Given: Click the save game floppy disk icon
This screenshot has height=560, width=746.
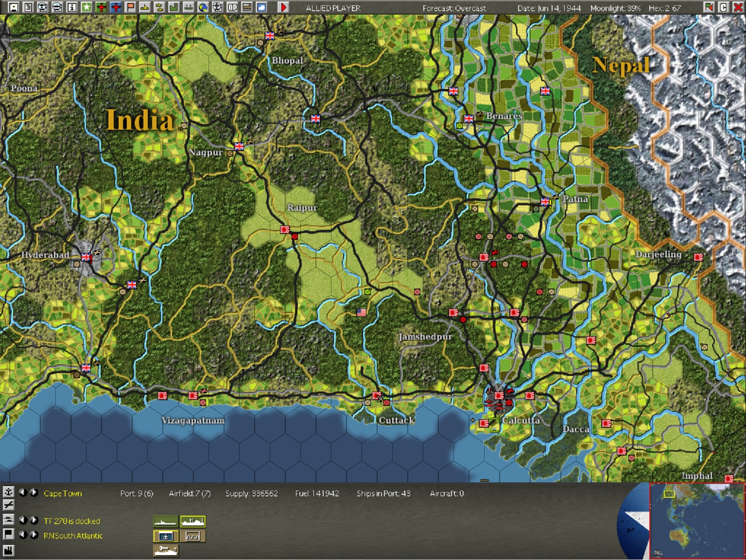Looking at the screenshot, I should click(x=14, y=7).
